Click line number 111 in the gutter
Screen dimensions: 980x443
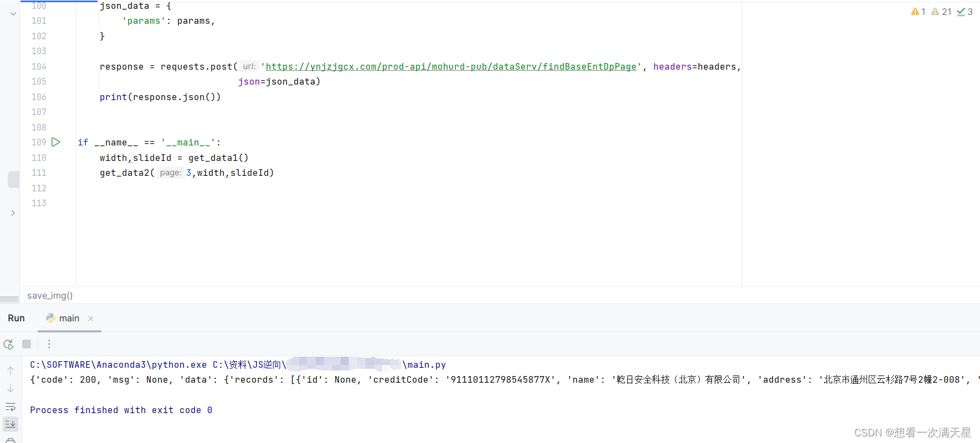coord(39,173)
